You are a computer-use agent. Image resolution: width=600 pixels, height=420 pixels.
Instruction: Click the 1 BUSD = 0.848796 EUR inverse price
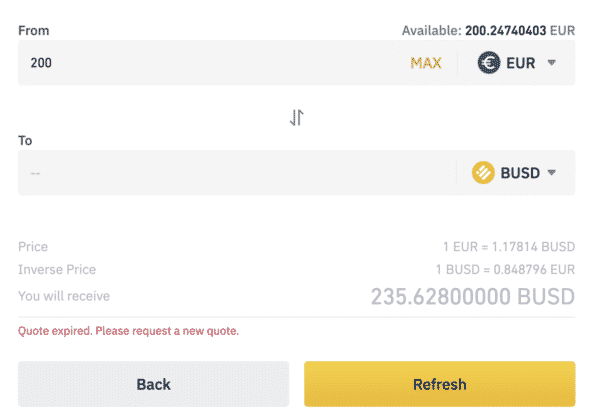pos(505,270)
